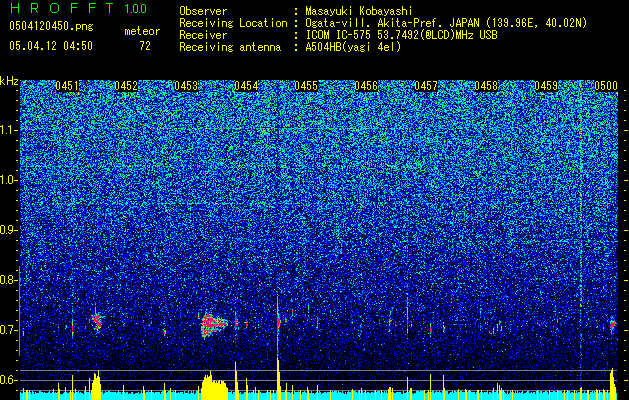The height and width of the screenshot is (400, 629).
Task: Click the 0457 time marker
Action: click(426, 86)
